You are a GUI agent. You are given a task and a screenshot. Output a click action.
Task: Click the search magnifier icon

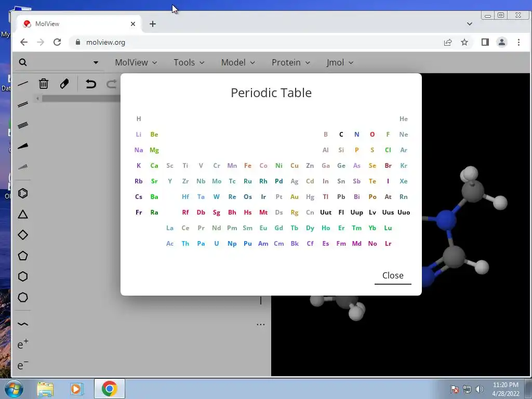[x=23, y=62]
